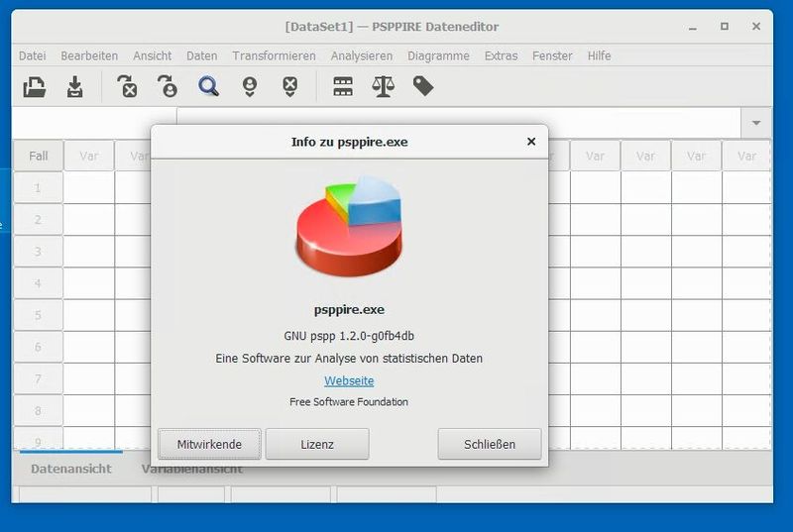The image size is (793, 532).
Task: Split file toolbar icon
Action: pos(343,86)
